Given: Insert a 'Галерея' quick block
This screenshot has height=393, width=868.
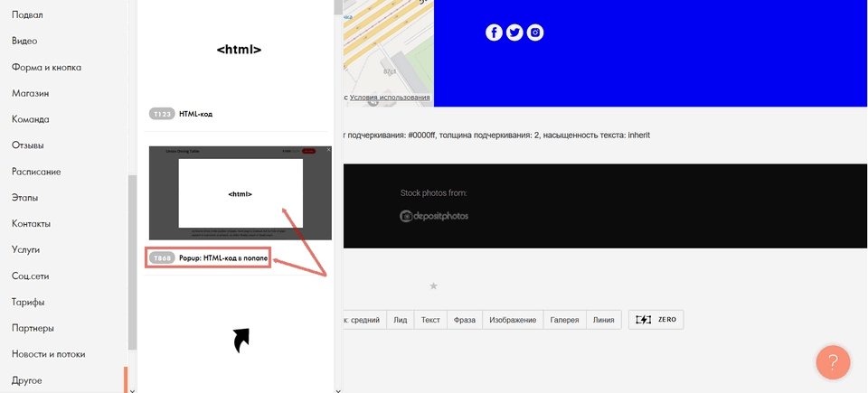Looking at the screenshot, I should pyautogui.click(x=564, y=320).
